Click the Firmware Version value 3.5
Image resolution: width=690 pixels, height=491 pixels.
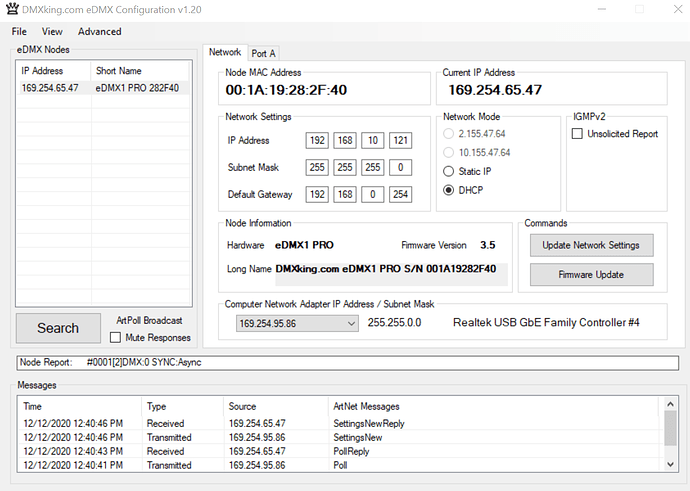pos(488,245)
